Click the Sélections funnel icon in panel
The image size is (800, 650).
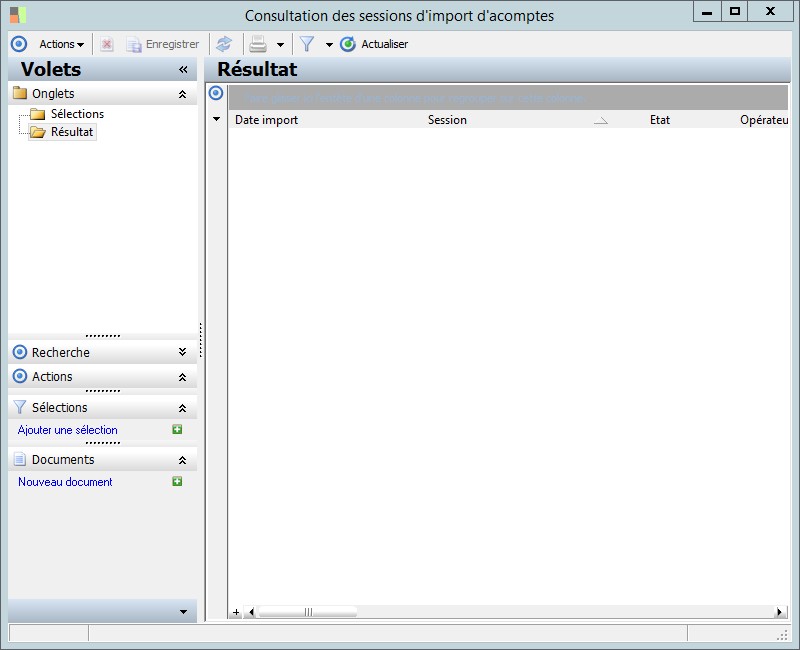[x=20, y=407]
